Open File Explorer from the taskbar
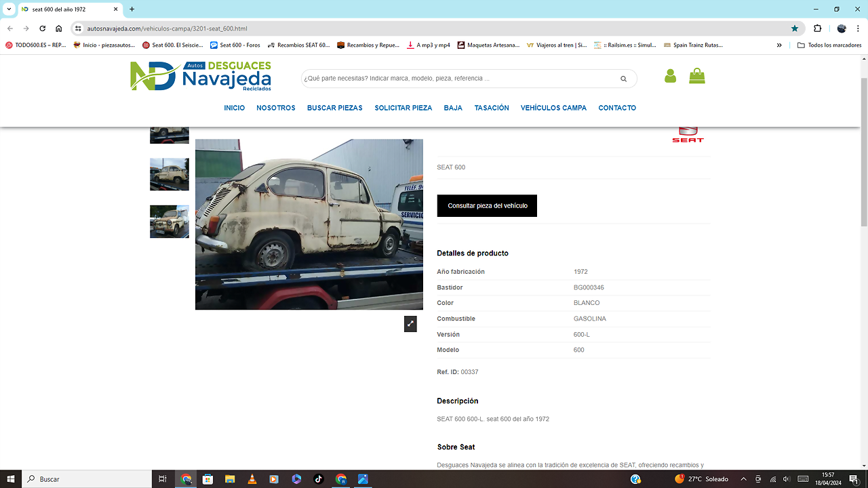This screenshot has height=488, width=868. tap(230, 479)
